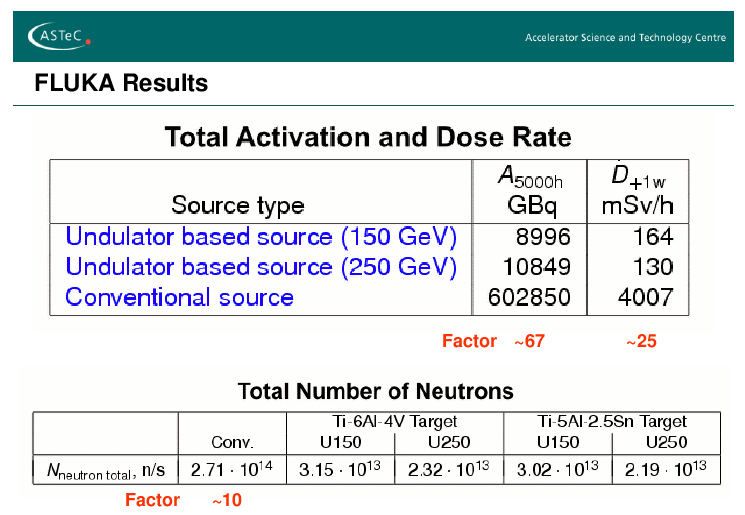This screenshot has width=745, height=515.
Task: Click the Conv. neutron value 2.71 · 10^14
Action: (x=231, y=469)
